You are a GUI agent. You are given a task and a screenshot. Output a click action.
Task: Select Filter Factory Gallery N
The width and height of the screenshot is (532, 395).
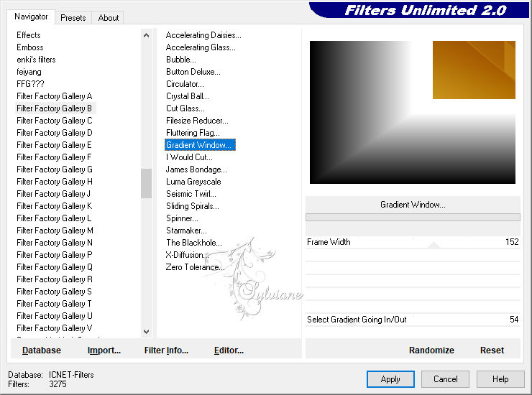click(x=55, y=243)
